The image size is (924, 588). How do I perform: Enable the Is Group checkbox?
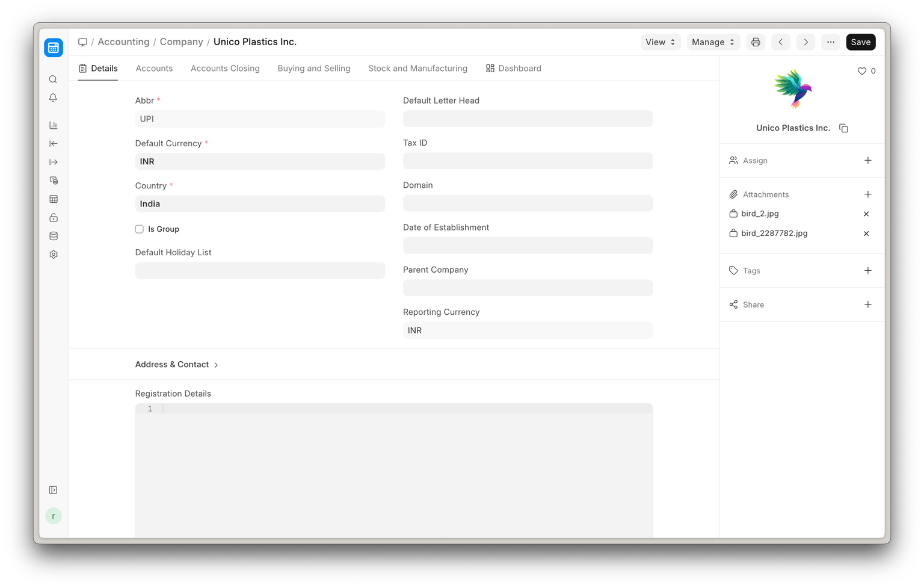[x=140, y=229]
